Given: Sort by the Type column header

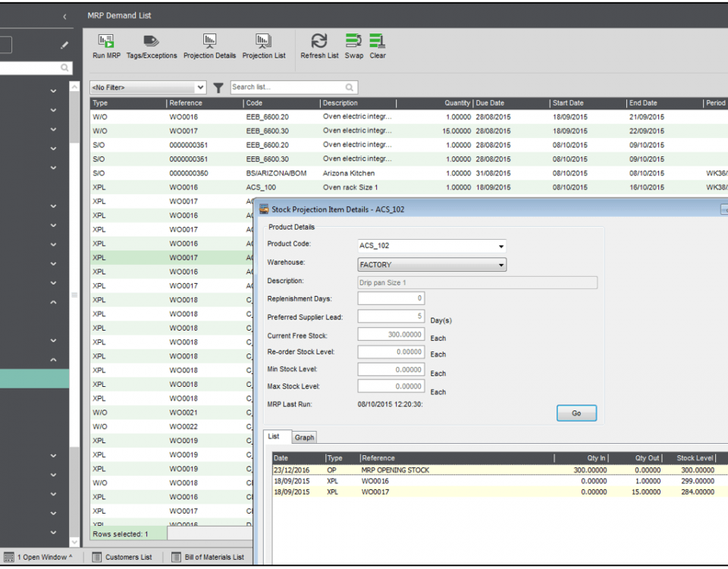Looking at the screenshot, I should (127, 103).
